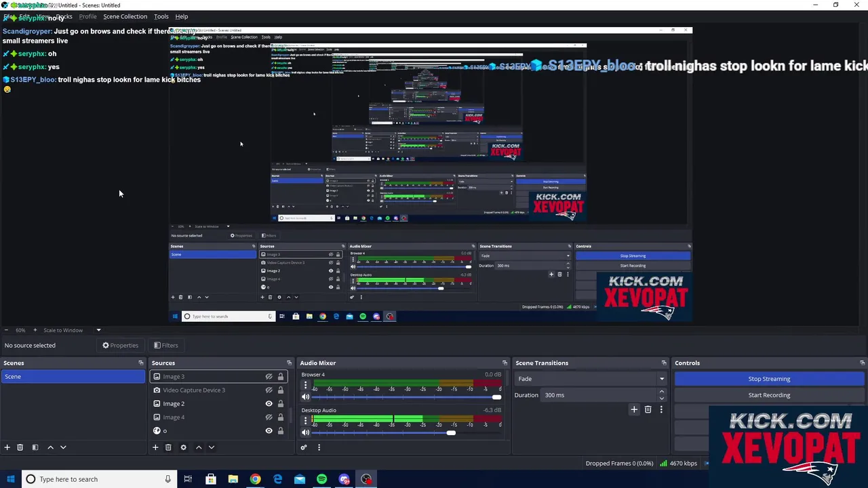The width and height of the screenshot is (868, 488).
Task: Remove selected scene with trash icon
Action: pyautogui.click(x=20, y=447)
